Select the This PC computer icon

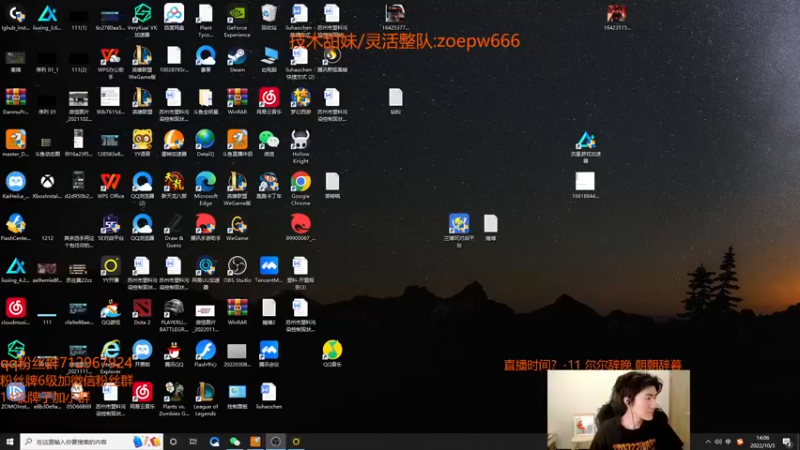click(269, 60)
